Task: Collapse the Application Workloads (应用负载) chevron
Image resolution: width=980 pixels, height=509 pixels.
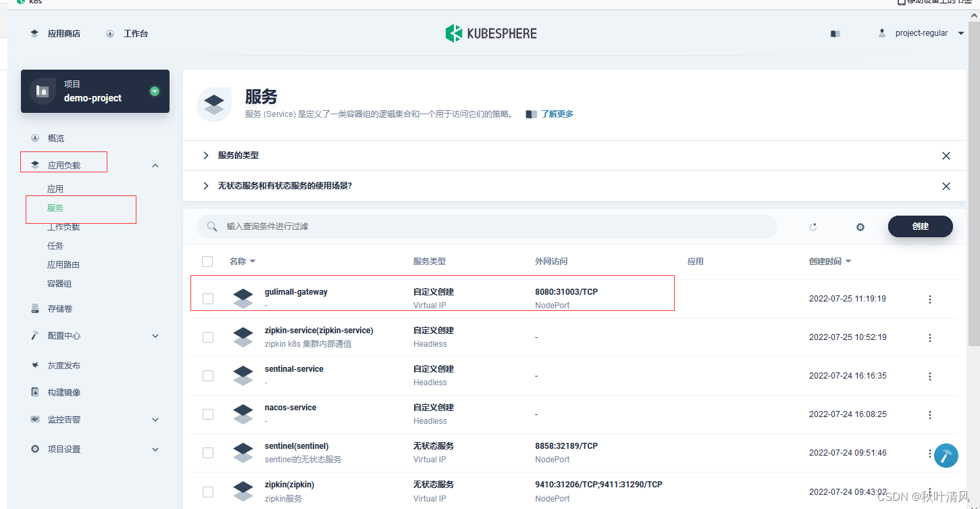Action: (155, 166)
